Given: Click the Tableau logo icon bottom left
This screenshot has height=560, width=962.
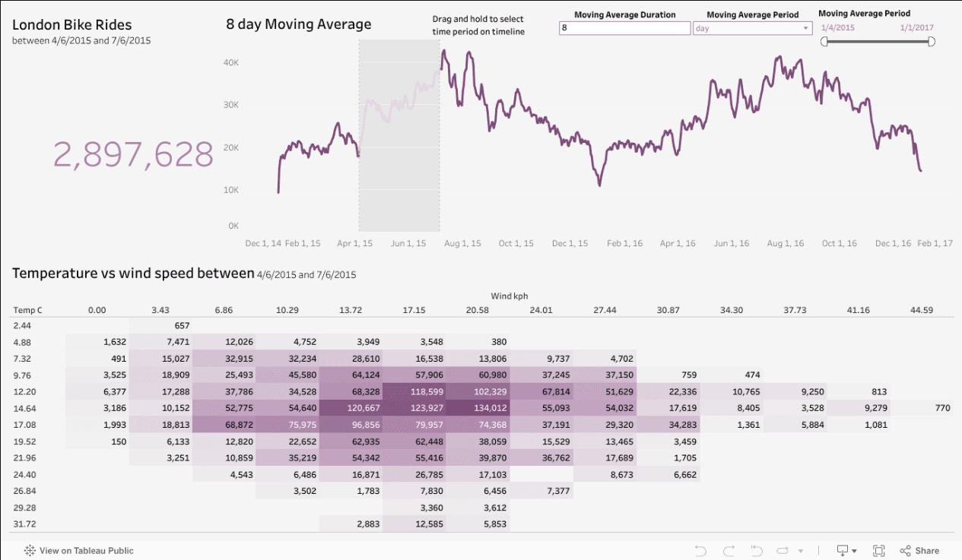Looking at the screenshot, I should point(29,550).
